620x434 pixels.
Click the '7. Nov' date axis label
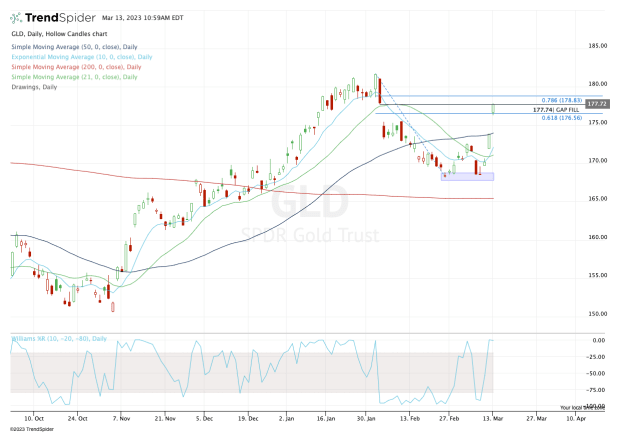click(121, 419)
